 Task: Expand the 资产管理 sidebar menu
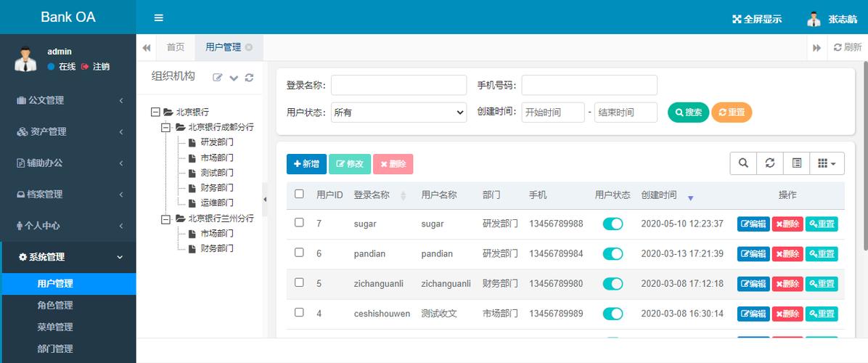[x=68, y=131]
